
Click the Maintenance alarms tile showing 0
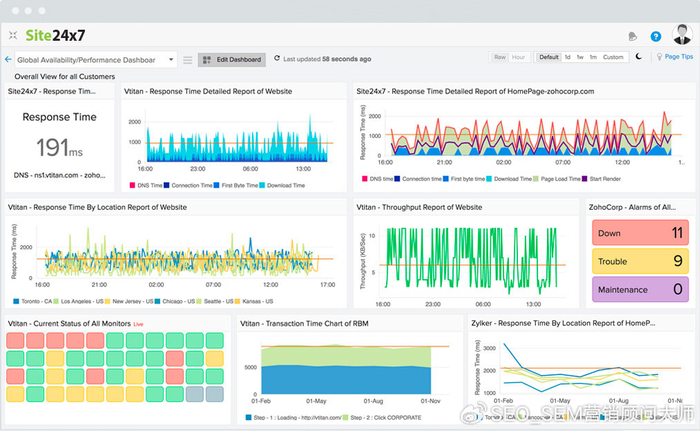(640, 289)
